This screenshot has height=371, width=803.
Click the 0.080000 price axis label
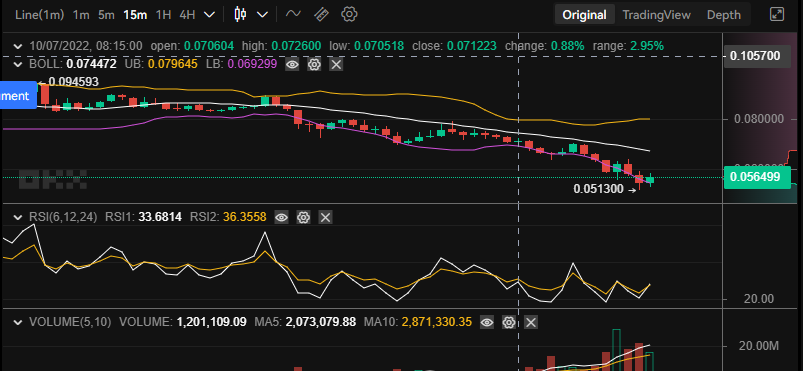pos(758,119)
